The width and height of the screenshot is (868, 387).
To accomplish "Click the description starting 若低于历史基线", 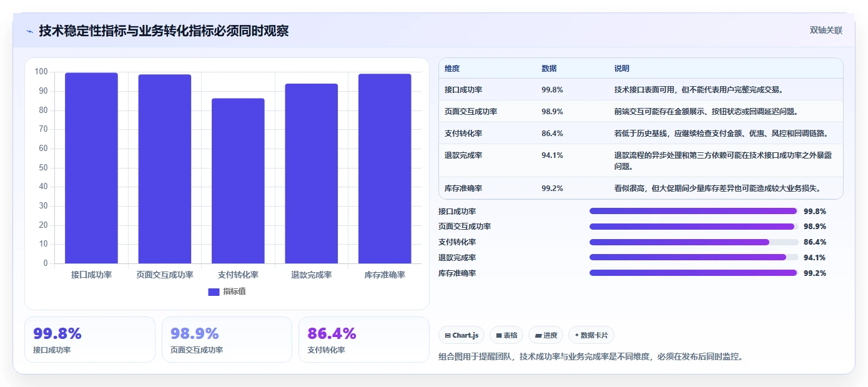I will coord(721,134).
